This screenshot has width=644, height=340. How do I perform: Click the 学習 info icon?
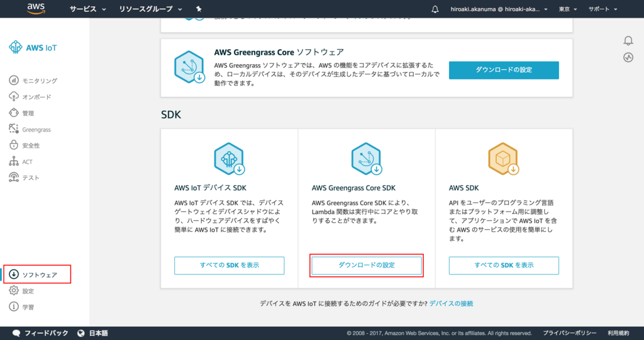pos(14,307)
